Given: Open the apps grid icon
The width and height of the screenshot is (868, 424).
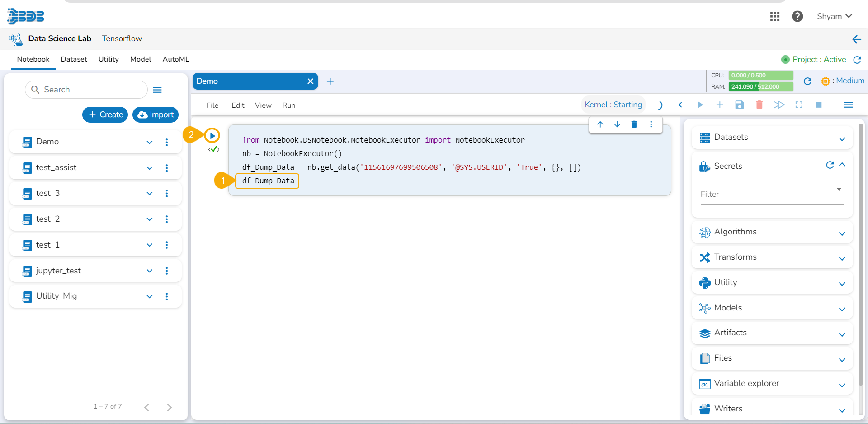Looking at the screenshot, I should (x=775, y=16).
